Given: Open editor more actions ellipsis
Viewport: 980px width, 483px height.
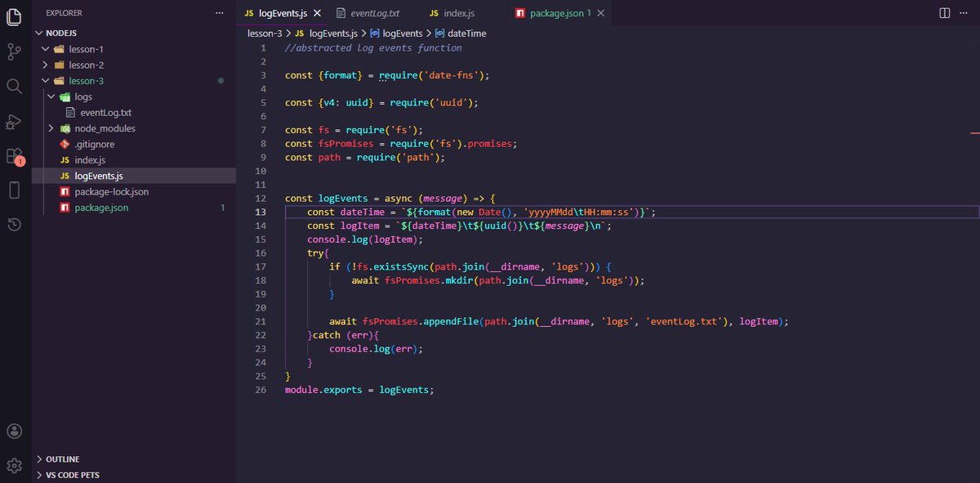Looking at the screenshot, I should pos(965,13).
